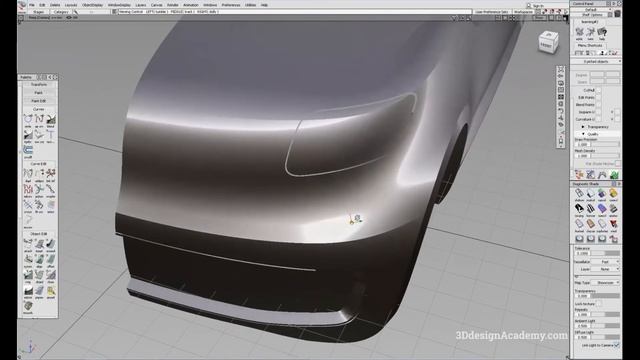This screenshot has height=360, width=640.
Task: Toggle the Lock texture checkbox
Action: 598,304
